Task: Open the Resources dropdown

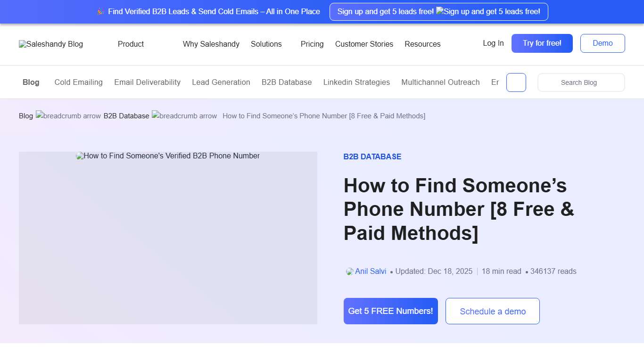Action: coord(422,44)
